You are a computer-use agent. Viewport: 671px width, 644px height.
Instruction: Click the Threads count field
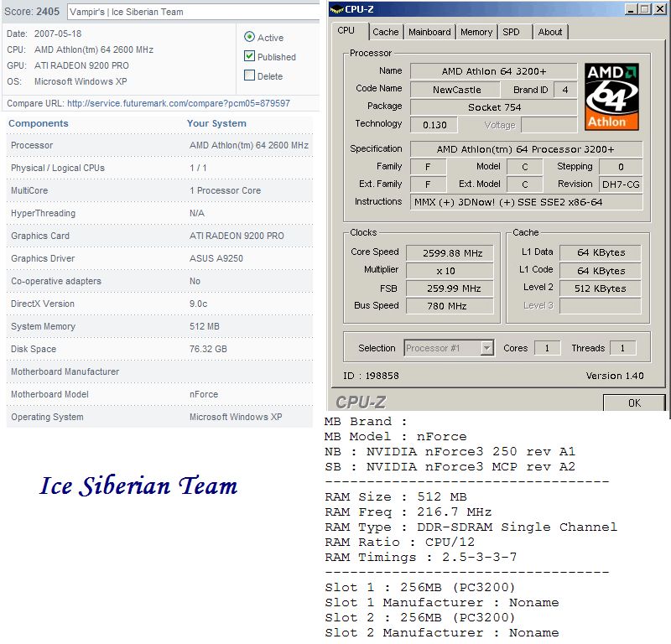click(x=622, y=348)
